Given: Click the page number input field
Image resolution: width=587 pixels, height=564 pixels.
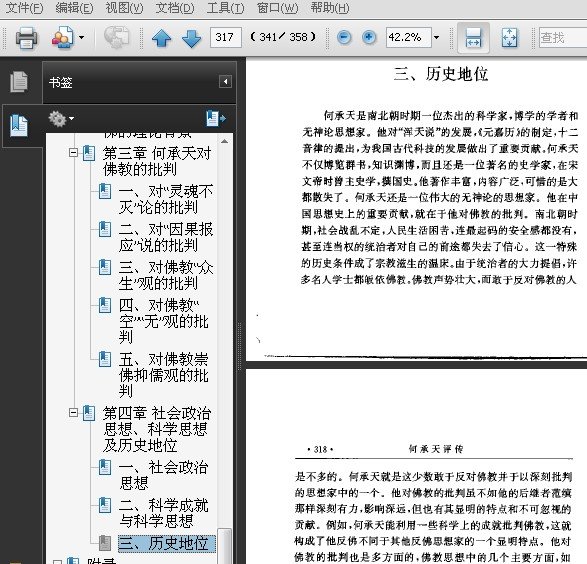Looking at the screenshot, I should (226, 37).
